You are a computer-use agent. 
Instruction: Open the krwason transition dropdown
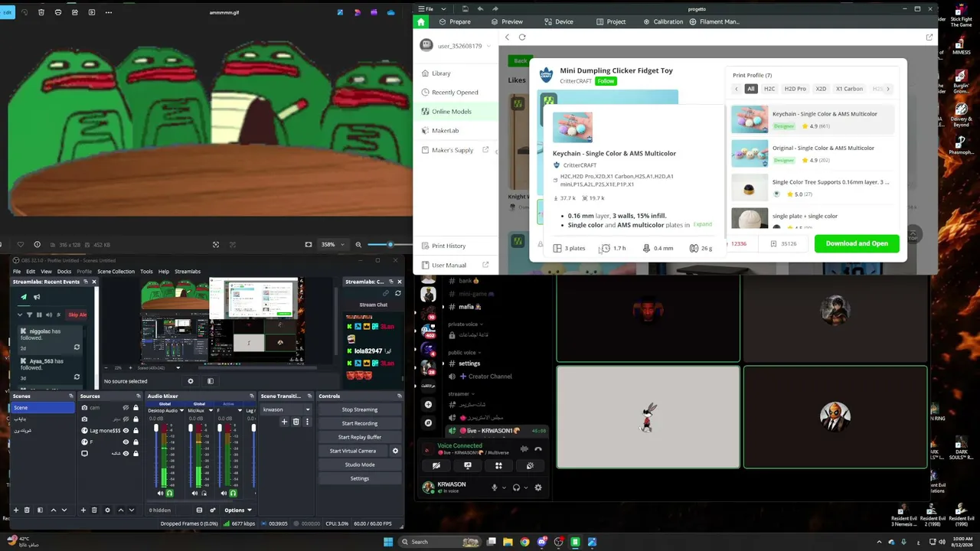click(x=286, y=409)
